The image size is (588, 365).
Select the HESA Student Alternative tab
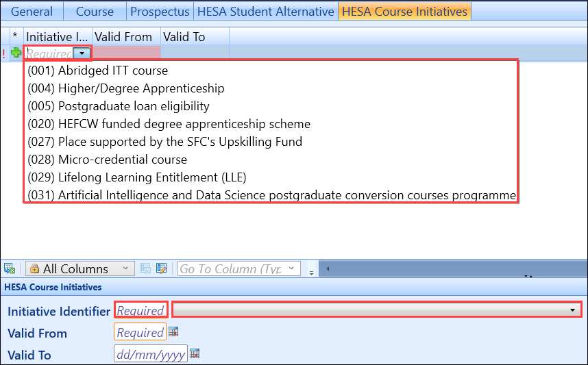tap(265, 12)
